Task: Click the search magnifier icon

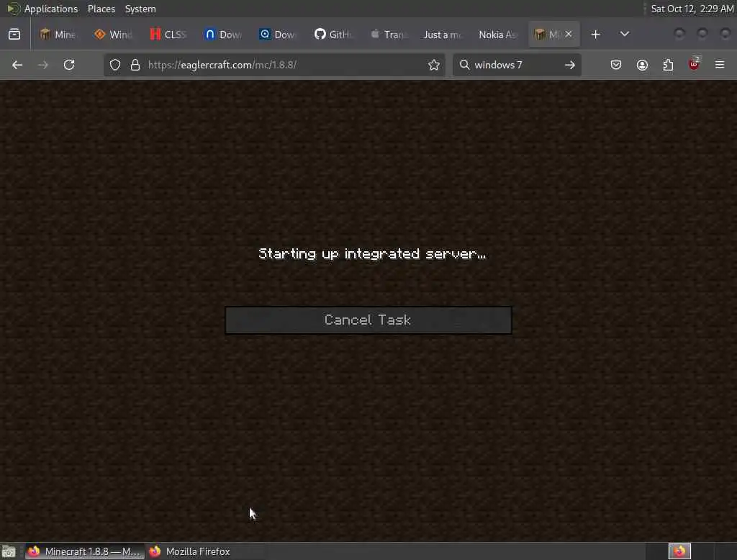Action: pos(464,65)
